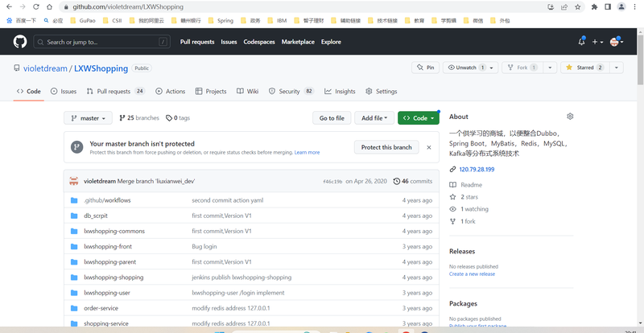
Task: Toggle the Unwatch repository button
Action: [466, 68]
